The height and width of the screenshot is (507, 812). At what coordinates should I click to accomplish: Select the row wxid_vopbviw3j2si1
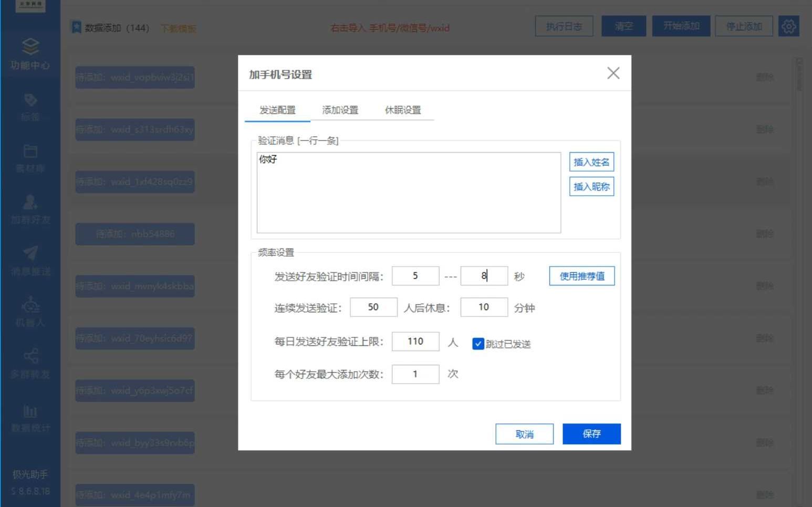(135, 77)
